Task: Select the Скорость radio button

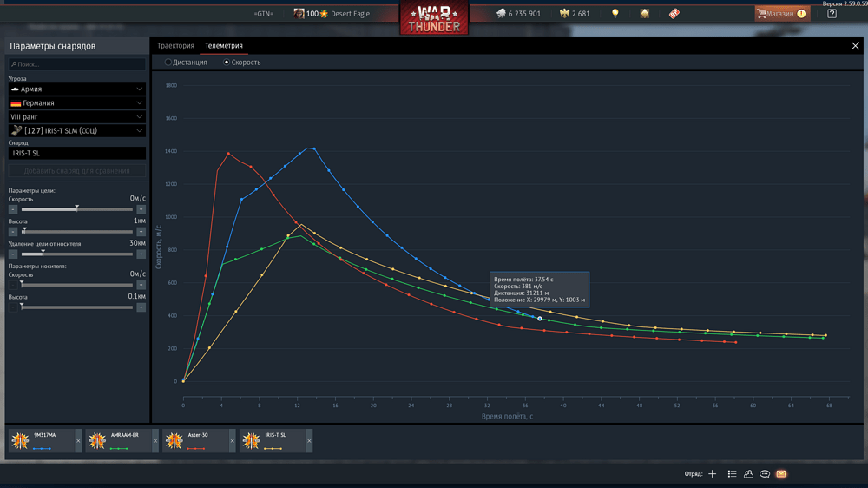Action: coord(227,62)
